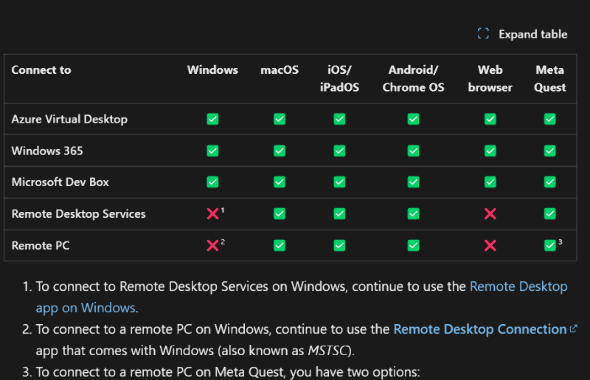Screen dimensions: 590x380
Task: Click the 'Remote Desktop Services' row label
Action: click(x=78, y=214)
